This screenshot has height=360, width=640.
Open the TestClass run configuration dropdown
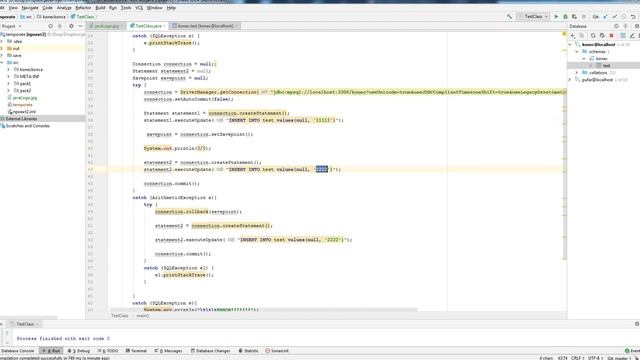point(533,17)
